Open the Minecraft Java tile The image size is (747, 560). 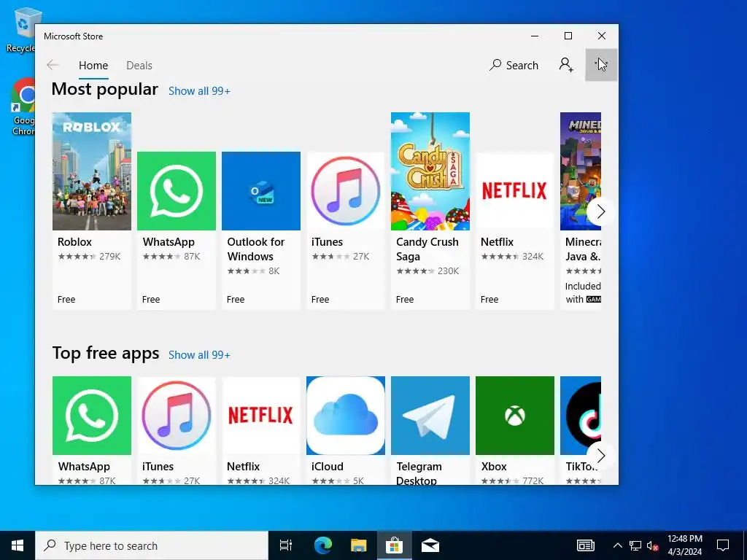pos(580,211)
